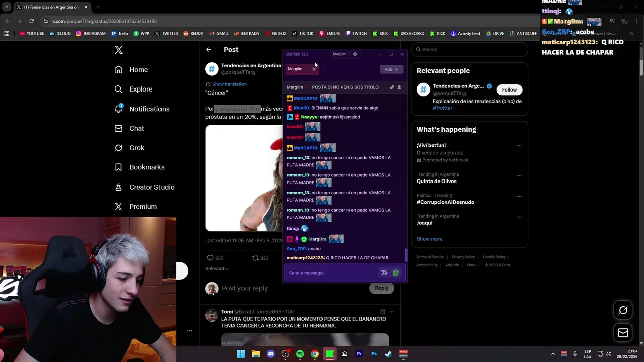This screenshot has width=644, height=362.
Task: Open more options on Tomi's reply
Action: click(x=392, y=312)
